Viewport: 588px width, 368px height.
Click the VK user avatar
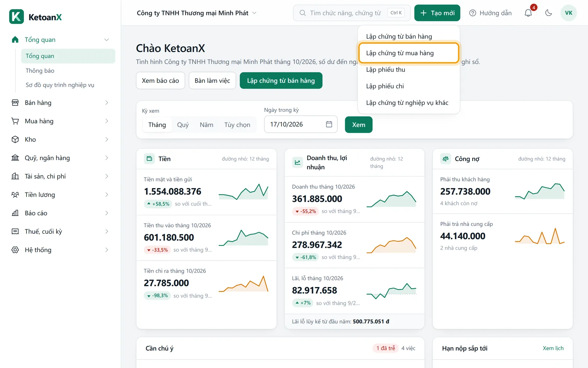569,13
